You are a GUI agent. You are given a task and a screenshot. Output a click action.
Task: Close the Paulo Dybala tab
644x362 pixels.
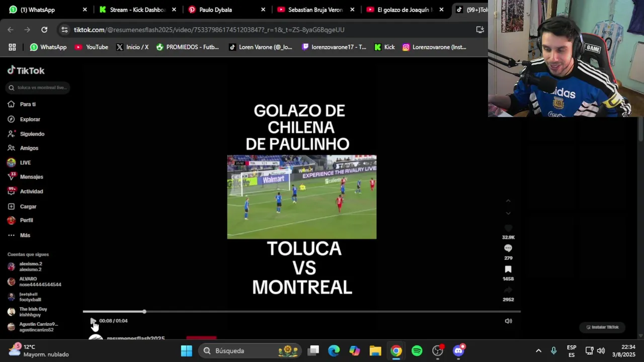pyautogui.click(x=263, y=10)
